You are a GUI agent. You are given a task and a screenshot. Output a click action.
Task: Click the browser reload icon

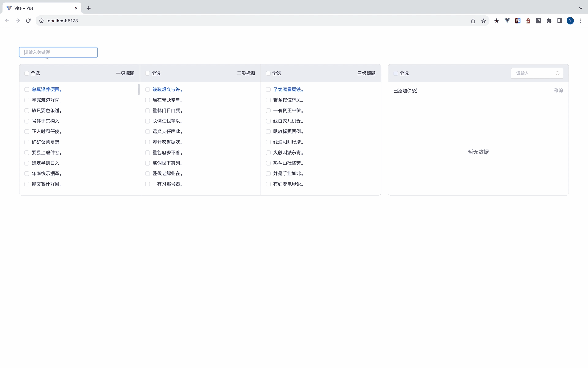click(28, 21)
